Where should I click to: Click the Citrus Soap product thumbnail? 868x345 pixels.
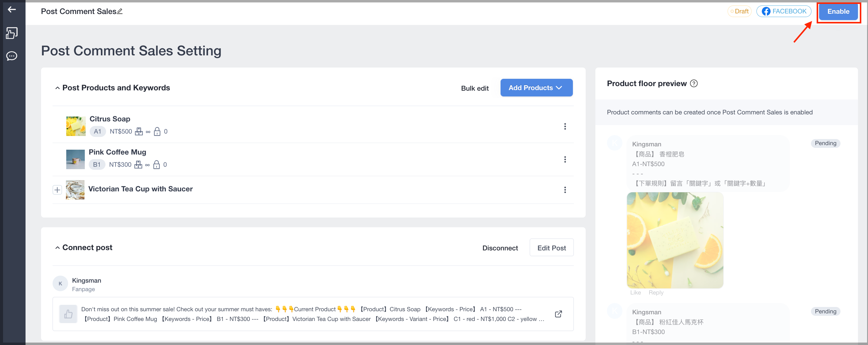(x=76, y=127)
